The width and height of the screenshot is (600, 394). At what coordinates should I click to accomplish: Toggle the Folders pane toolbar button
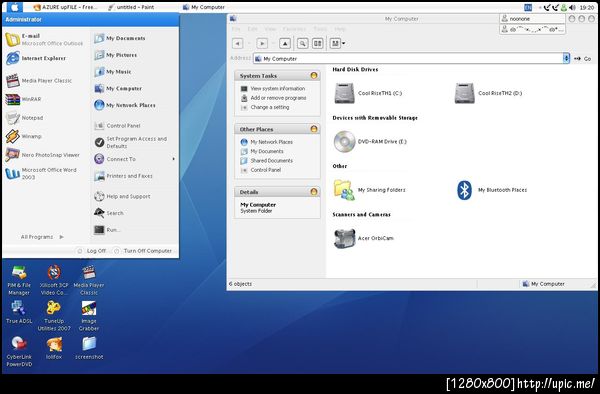(318, 44)
